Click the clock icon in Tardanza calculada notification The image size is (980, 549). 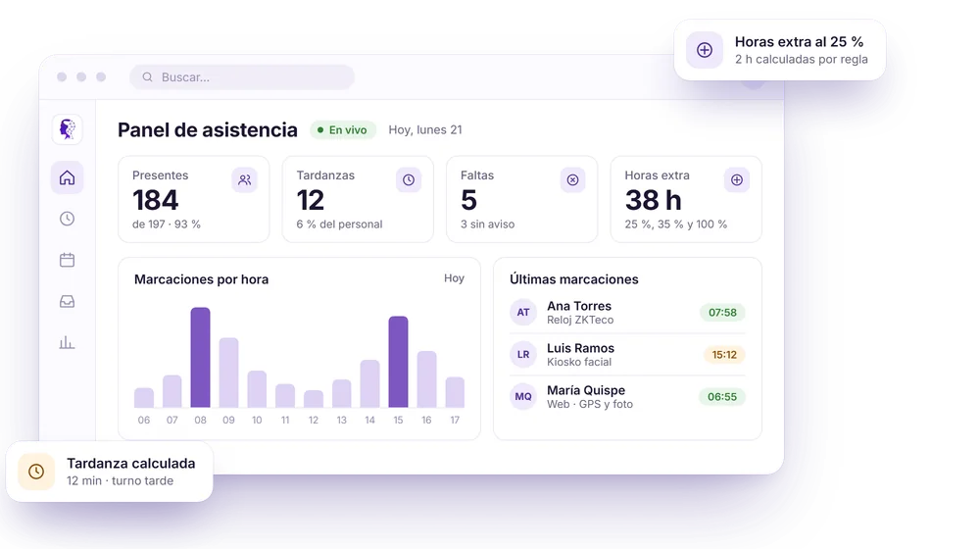[36, 472]
